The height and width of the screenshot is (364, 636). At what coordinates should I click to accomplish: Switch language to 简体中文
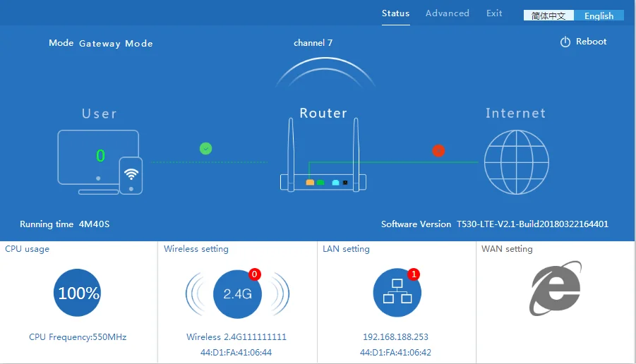(548, 16)
